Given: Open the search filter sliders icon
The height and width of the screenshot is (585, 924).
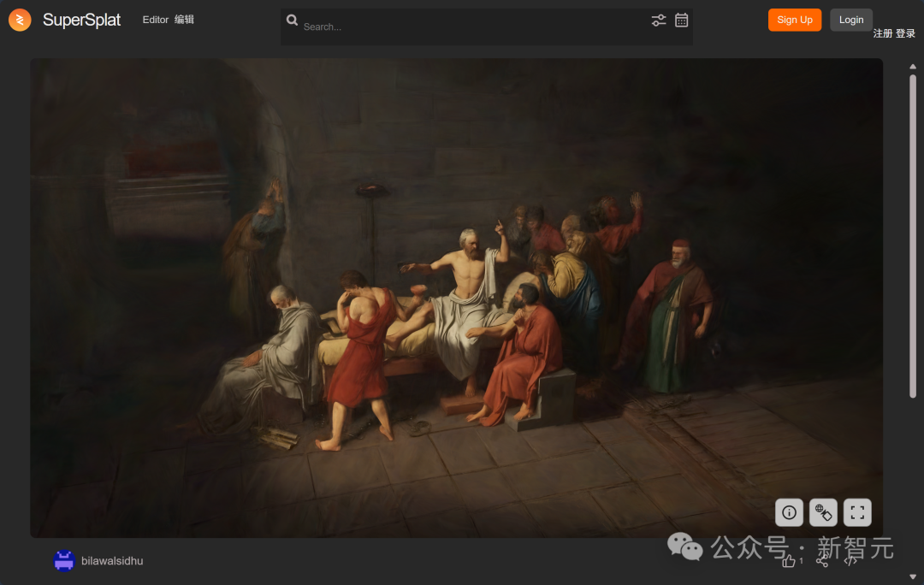Looking at the screenshot, I should 658,20.
